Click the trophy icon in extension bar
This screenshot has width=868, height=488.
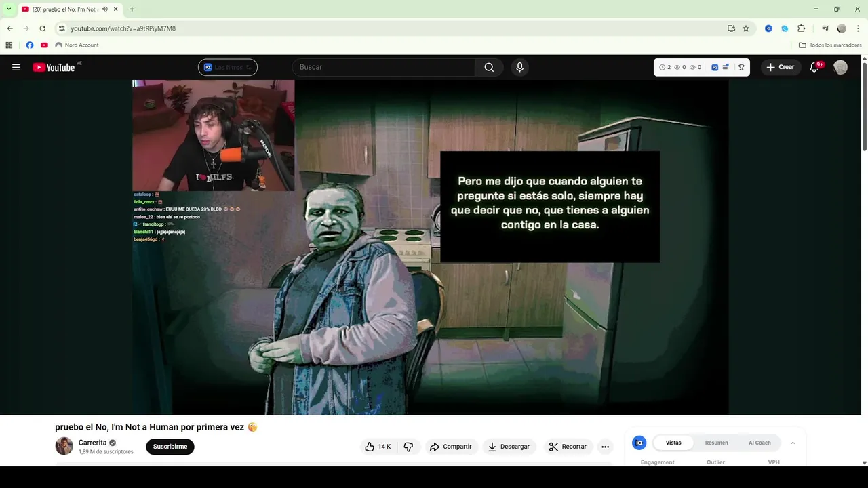(x=741, y=67)
